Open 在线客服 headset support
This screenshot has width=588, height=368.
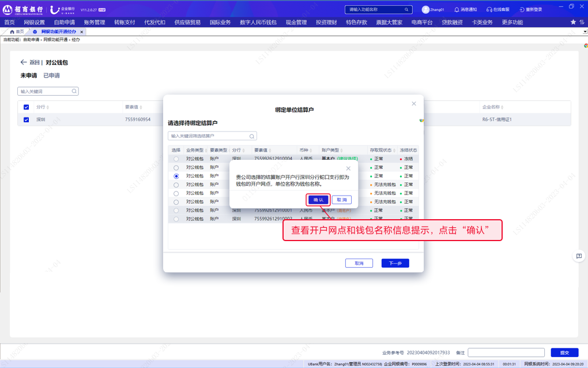tap(489, 10)
